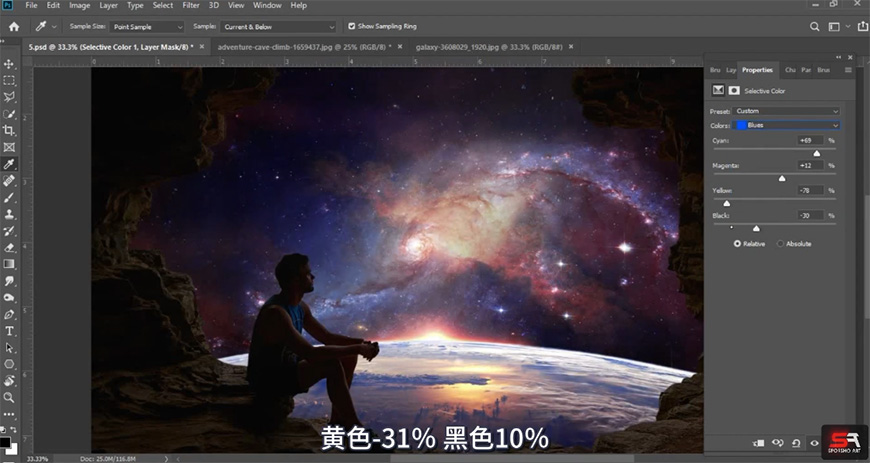Select the Frame tool

9,147
